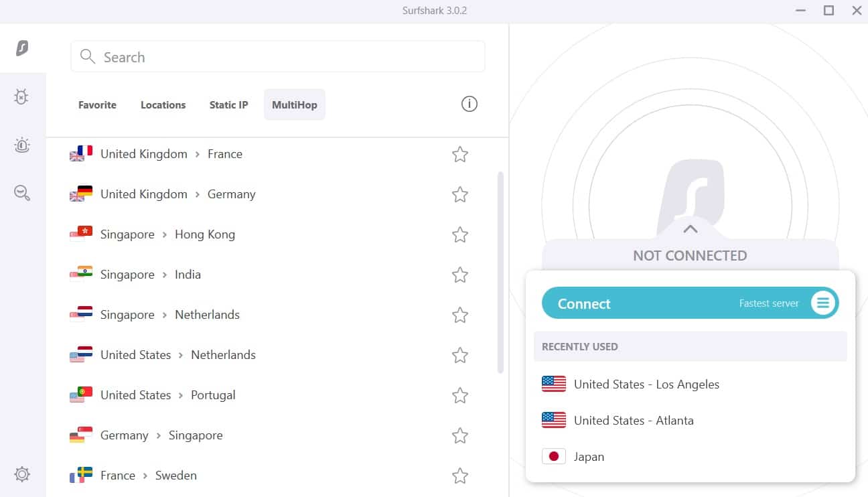Open the fastest server menu icon
Screen dimensions: 868x497
tap(823, 303)
